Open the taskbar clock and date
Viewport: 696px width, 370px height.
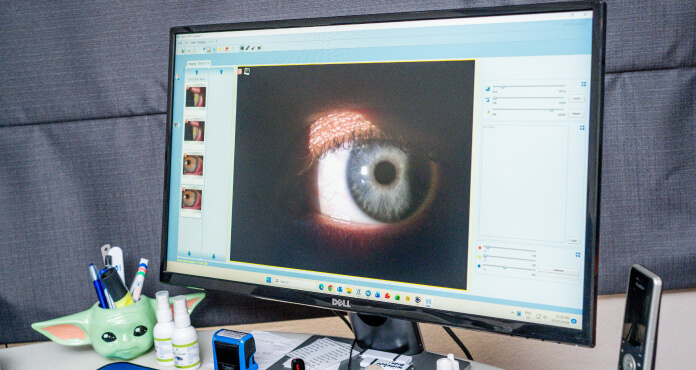pos(562,320)
